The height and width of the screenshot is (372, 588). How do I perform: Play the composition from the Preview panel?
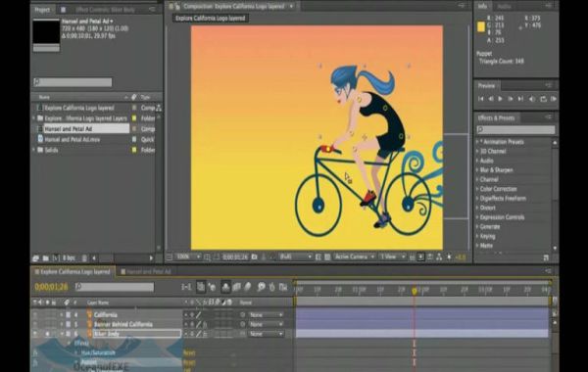pyautogui.click(x=500, y=99)
